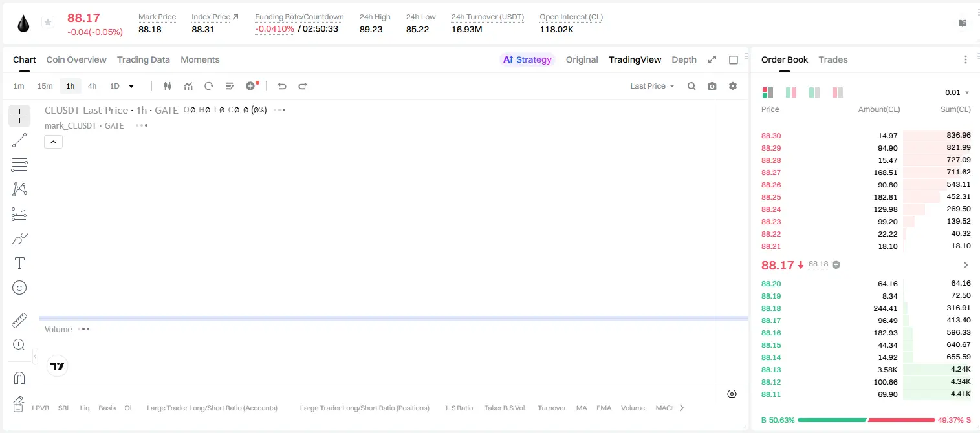The image size is (980, 433).
Task: Click the add plus icon with red dot
Action: 252,85
